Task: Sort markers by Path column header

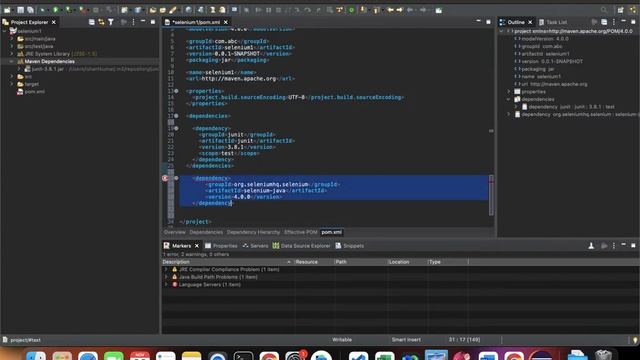Action: [360, 262]
